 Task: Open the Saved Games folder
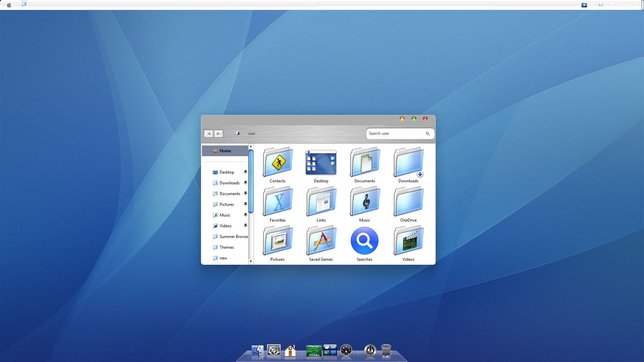coord(321,241)
